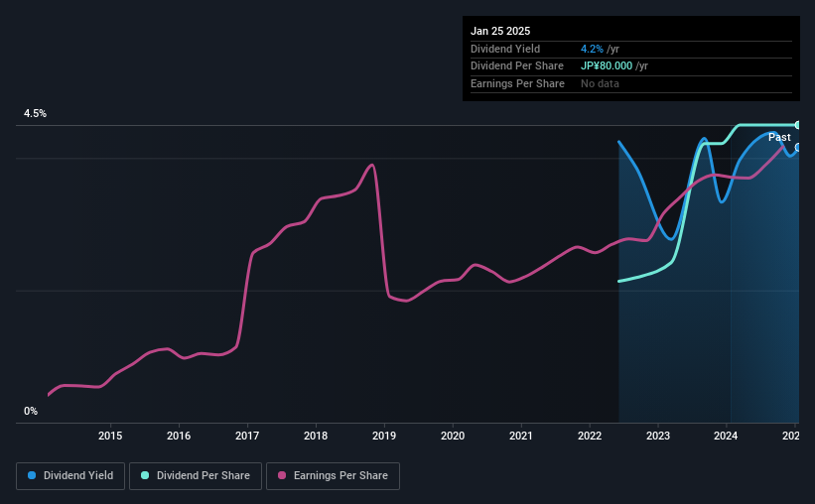The image size is (815, 504).
Task: Select the 2017 label on the time axis
Action: pos(247,436)
